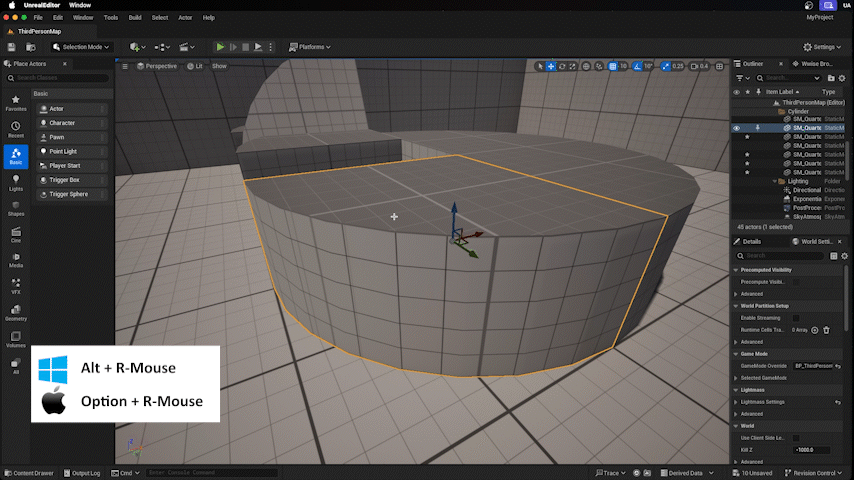Add element to Runtime Cells array
The height and width of the screenshot is (480, 854).
tap(815, 329)
